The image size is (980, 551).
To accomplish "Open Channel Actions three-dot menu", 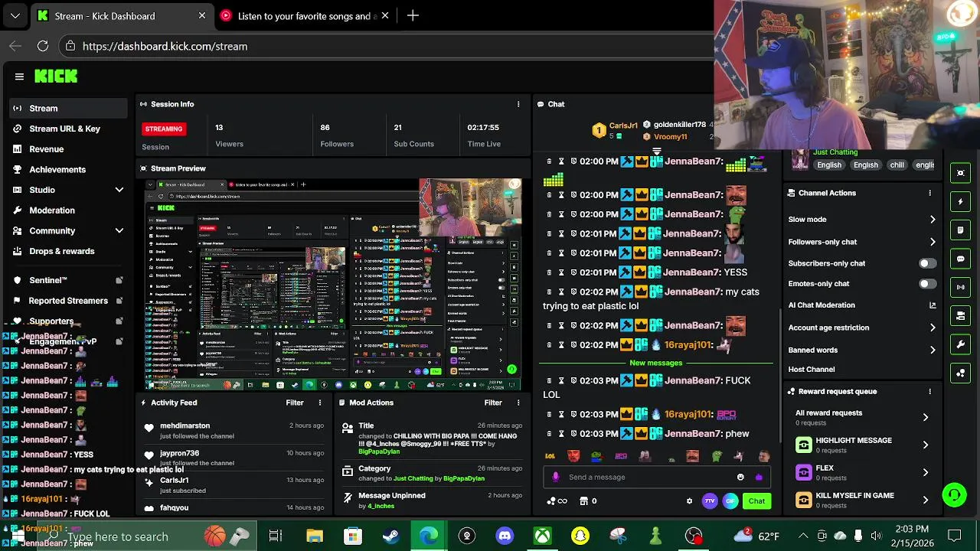I will point(929,193).
